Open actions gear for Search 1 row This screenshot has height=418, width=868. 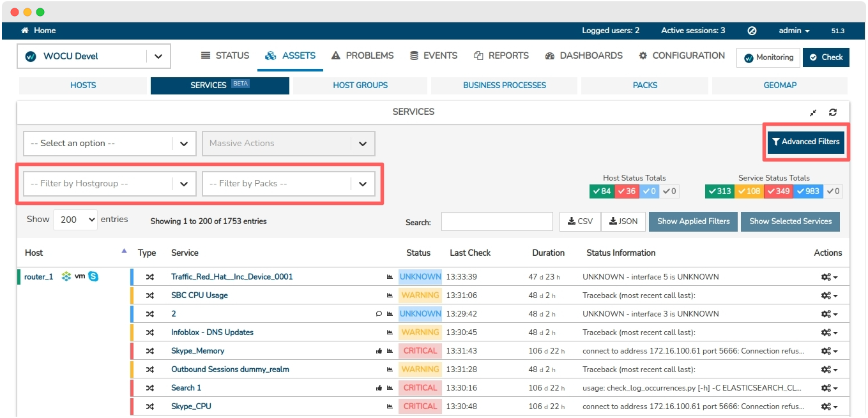(829, 388)
